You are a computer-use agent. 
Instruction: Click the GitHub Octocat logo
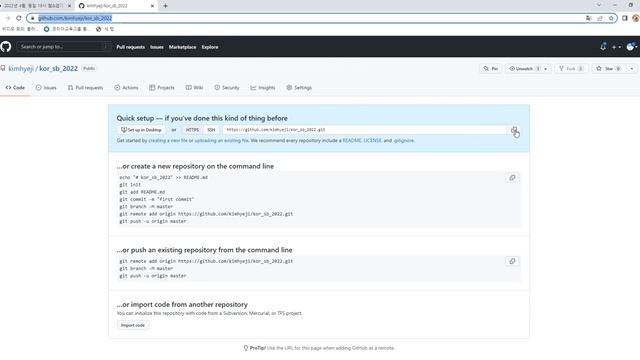6,47
